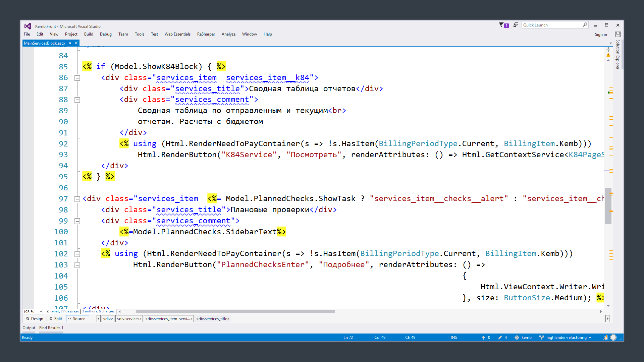
Task: Open the highlander-refactoring branch selector
Action: [566, 338]
